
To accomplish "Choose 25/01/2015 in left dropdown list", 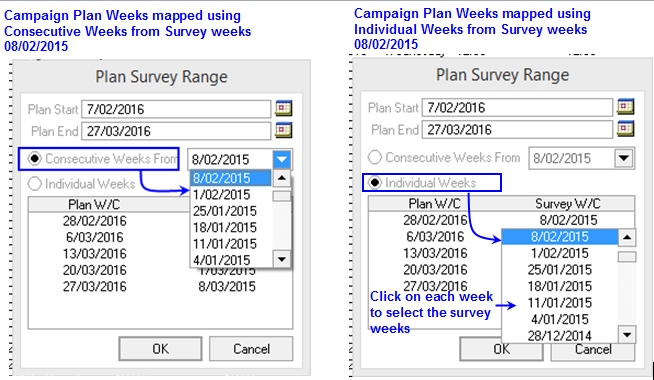I will (225, 211).
